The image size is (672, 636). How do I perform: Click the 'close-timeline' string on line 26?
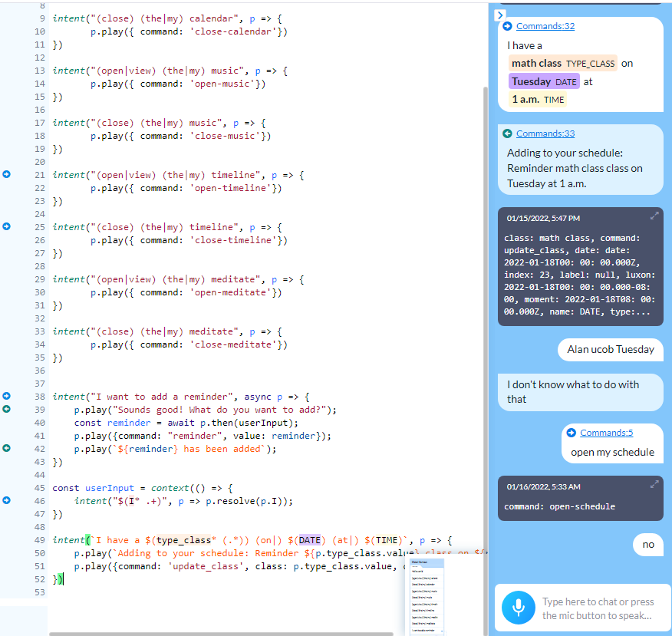[x=233, y=240]
